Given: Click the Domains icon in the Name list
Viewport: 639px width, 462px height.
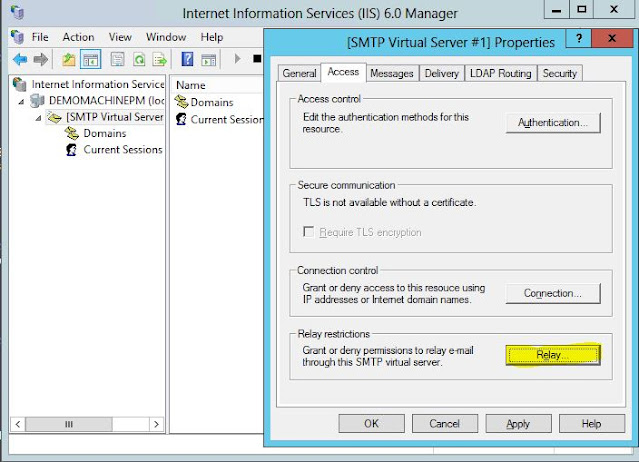Looking at the screenshot, I should [x=181, y=102].
